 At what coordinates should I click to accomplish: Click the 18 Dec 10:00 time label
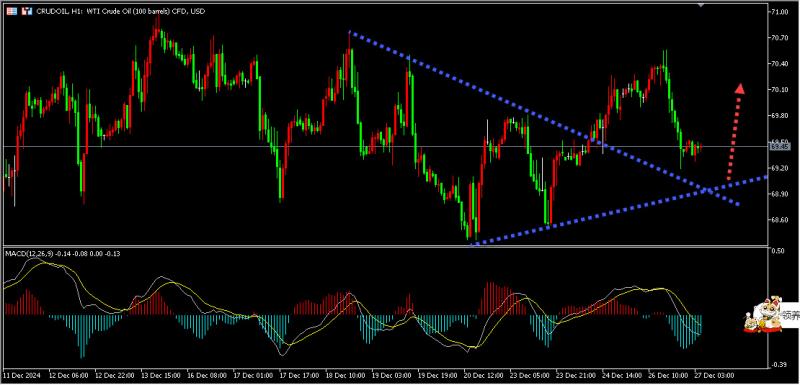point(345,375)
